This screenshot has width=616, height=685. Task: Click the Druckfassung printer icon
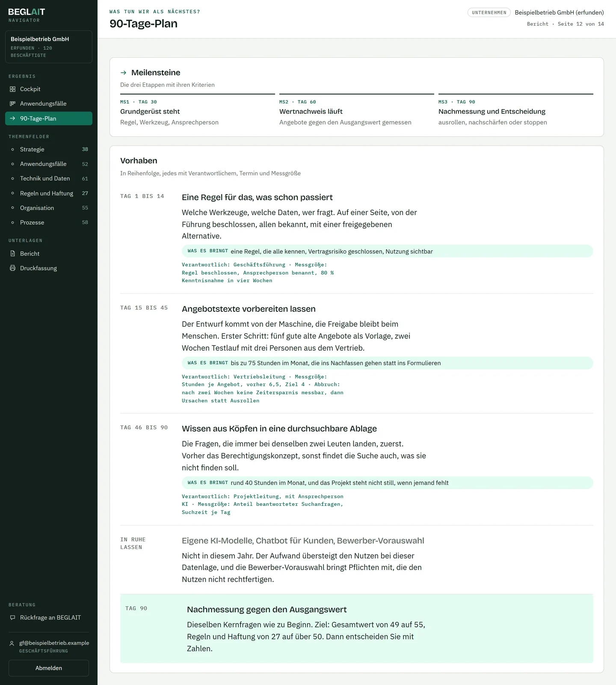pyautogui.click(x=12, y=268)
